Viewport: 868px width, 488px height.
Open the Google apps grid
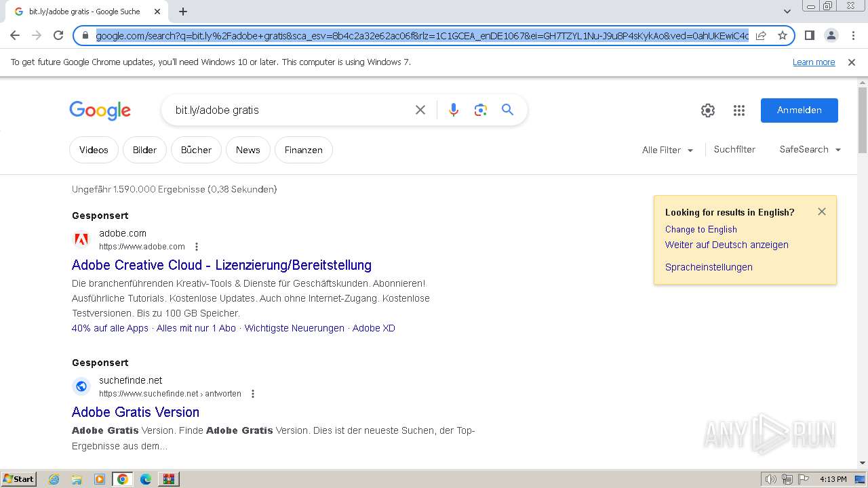pyautogui.click(x=739, y=110)
